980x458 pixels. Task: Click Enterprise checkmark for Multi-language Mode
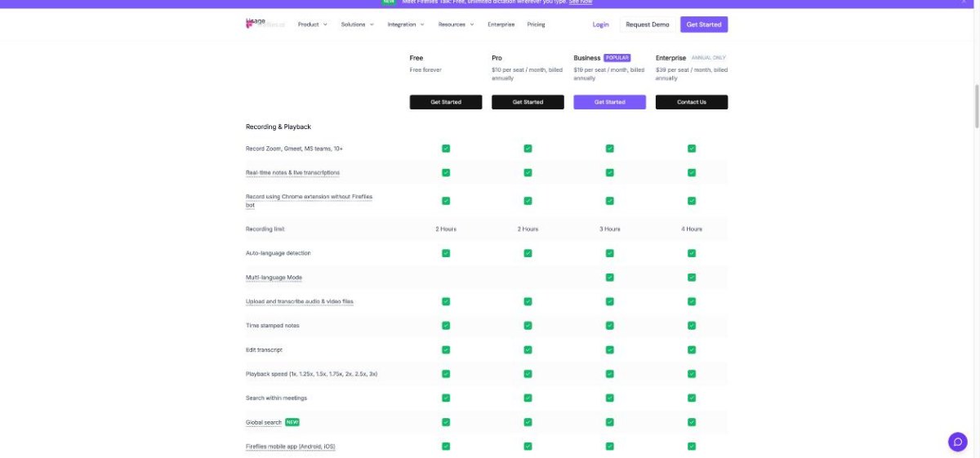[x=692, y=278]
